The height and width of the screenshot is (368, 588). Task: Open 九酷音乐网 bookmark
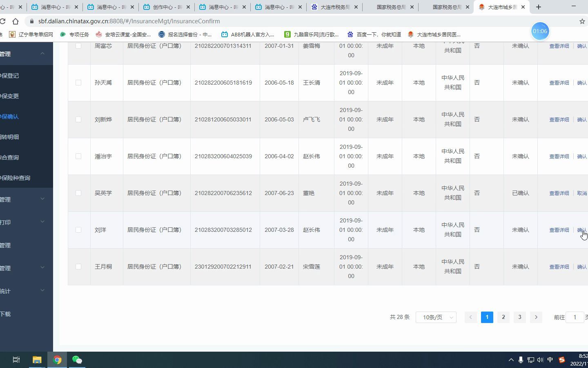(312, 35)
